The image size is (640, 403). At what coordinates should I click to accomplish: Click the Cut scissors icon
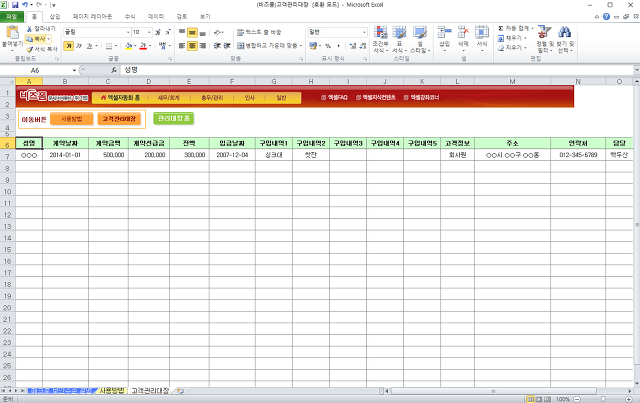pos(29,29)
